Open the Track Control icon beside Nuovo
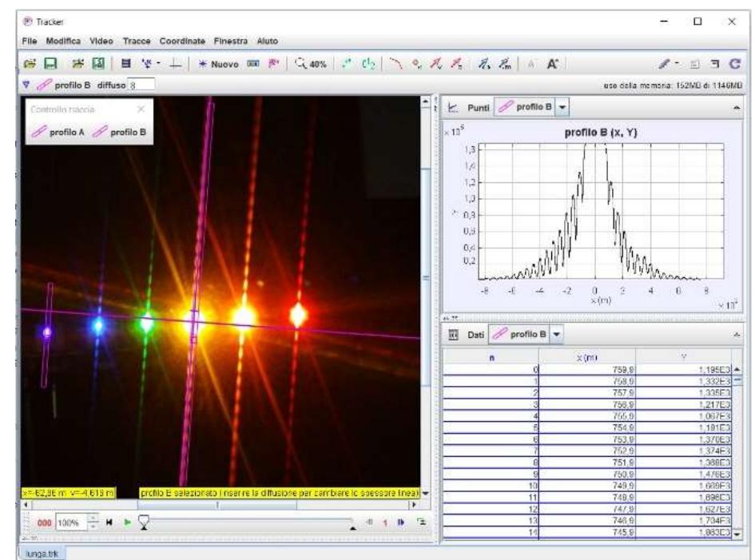Viewport: 755px width, 560px height. pos(252,64)
